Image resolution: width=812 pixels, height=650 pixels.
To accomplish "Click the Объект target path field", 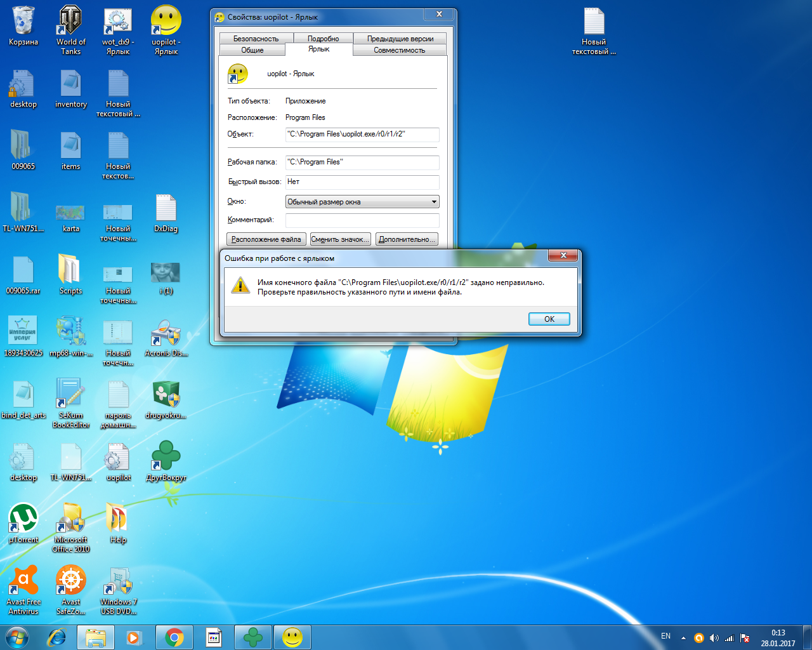I will pyautogui.click(x=362, y=134).
